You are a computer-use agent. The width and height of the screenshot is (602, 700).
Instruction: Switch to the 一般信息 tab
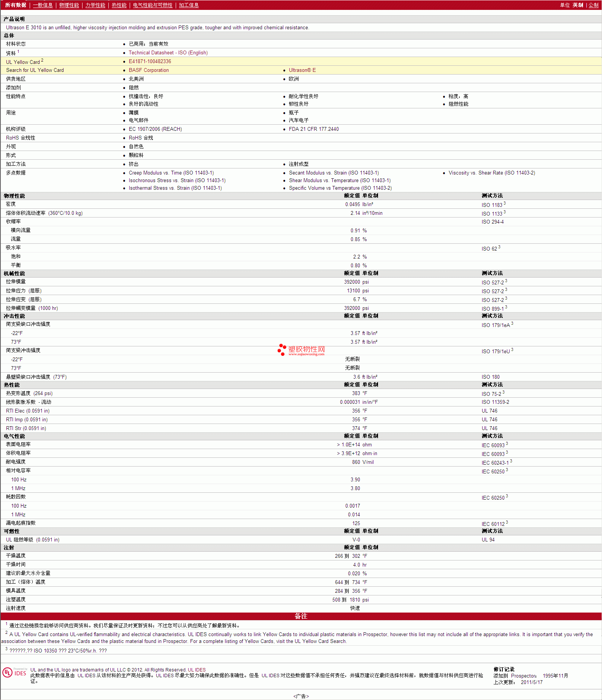pos(43,5)
